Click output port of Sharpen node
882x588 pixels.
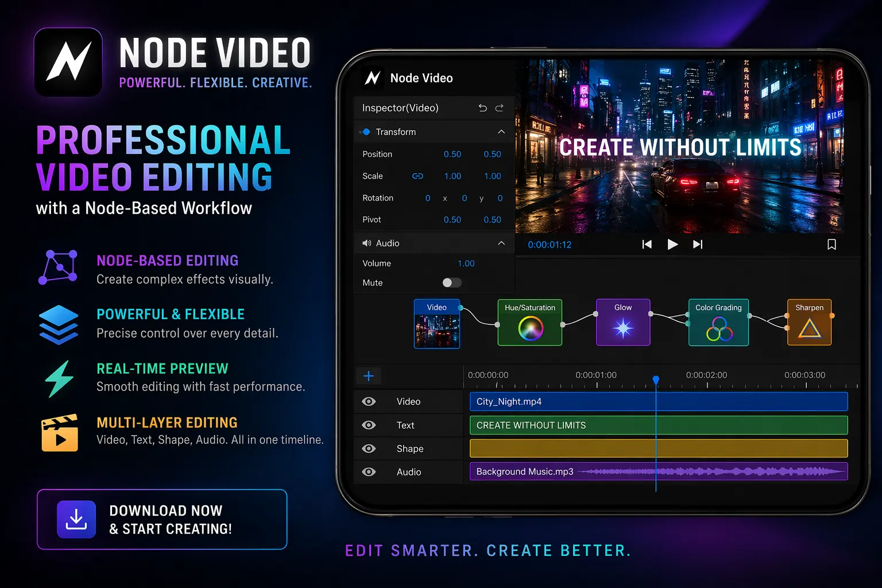pyautogui.click(x=832, y=316)
